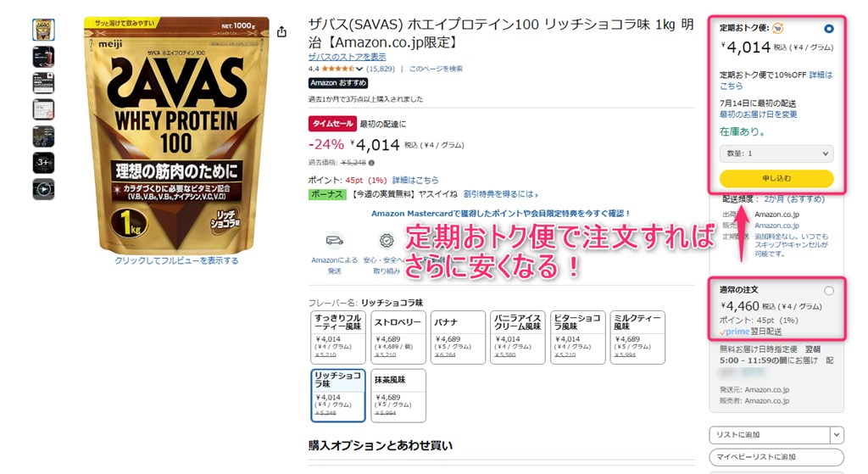
Task: Select the 定期おトク便 radio button
Action: pyautogui.click(x=828, y=29)
